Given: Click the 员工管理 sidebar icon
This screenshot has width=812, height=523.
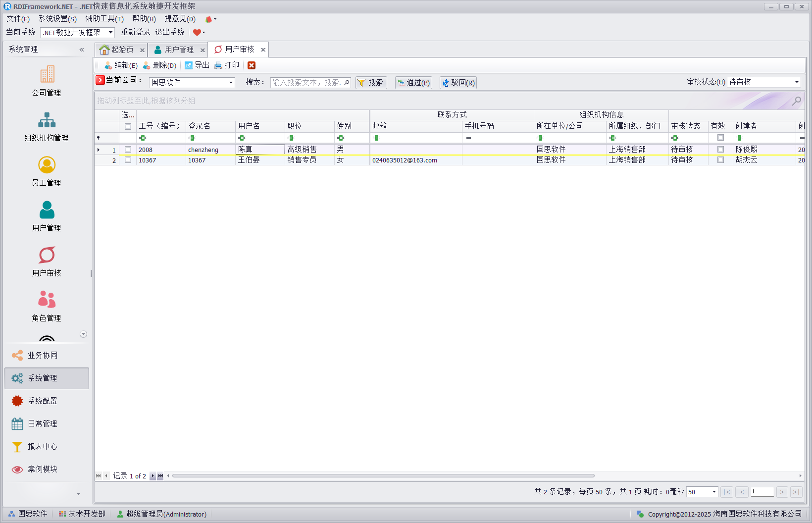Looking at the screenshot, I should coord(47,165).
